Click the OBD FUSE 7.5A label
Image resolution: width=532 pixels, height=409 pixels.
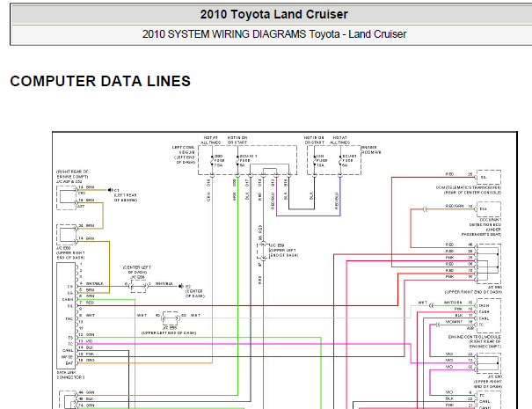(x=219, y=161)
